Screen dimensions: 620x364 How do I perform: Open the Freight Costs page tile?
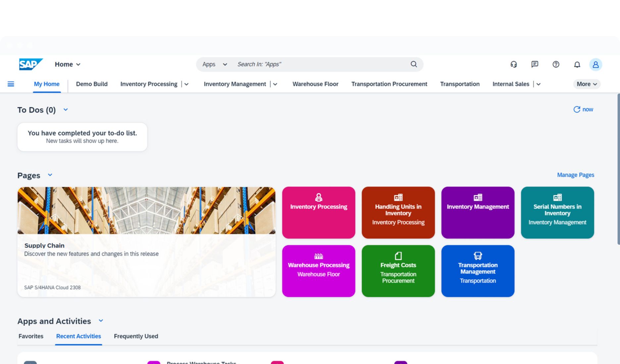(x=398, y=271)
